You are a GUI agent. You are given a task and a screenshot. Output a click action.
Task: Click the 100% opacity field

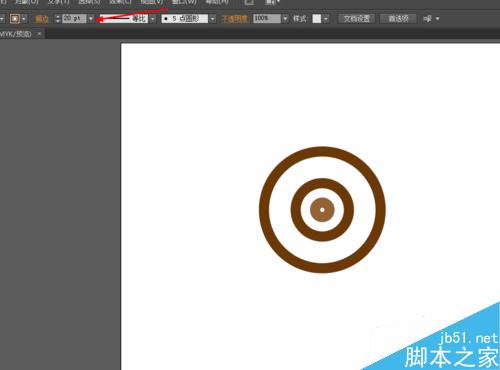tap(267, 18)
